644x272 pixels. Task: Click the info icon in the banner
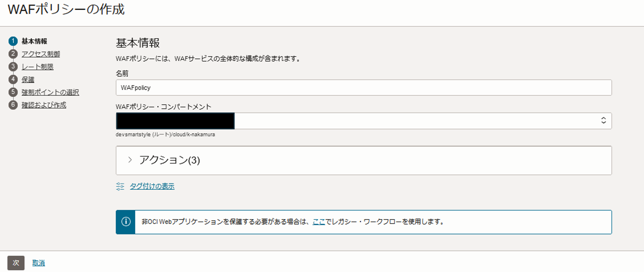[126, 222]
